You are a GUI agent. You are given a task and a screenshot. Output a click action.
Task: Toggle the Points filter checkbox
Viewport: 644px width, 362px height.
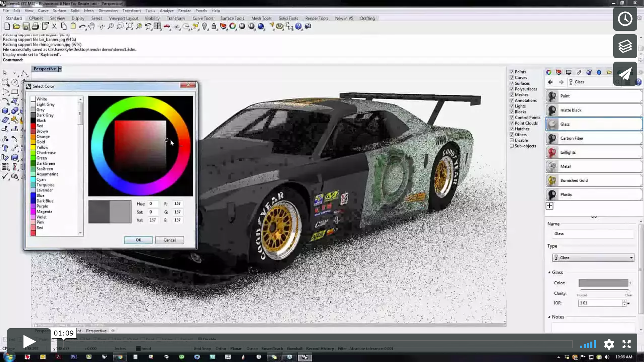point(512,72)
